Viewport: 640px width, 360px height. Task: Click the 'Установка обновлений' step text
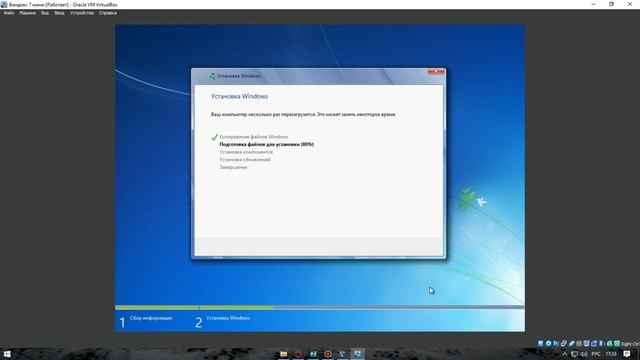click(245, 160)
